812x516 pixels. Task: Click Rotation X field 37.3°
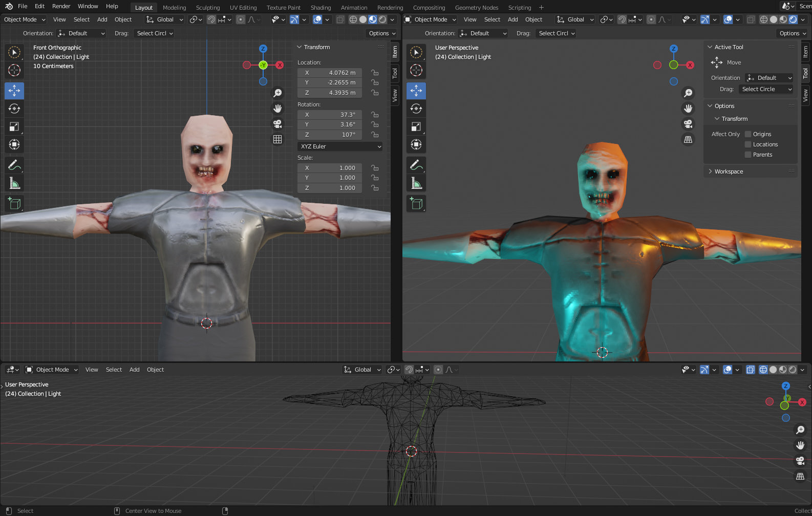tap(330, 115)
